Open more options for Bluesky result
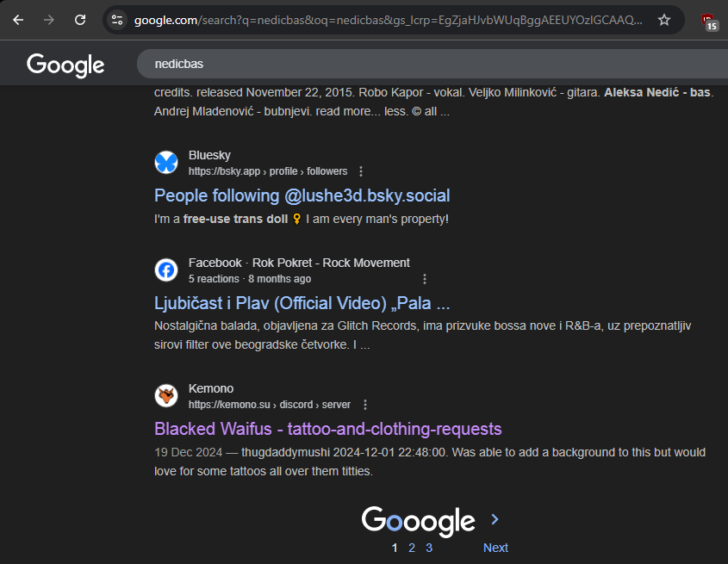Image resolution: width=728 pixels, height=564 pixels. [x=361, y=171]
